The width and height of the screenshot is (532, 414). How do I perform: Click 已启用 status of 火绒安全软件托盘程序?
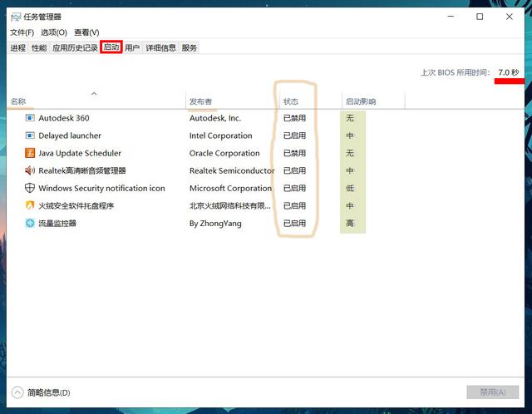point(294,205)
